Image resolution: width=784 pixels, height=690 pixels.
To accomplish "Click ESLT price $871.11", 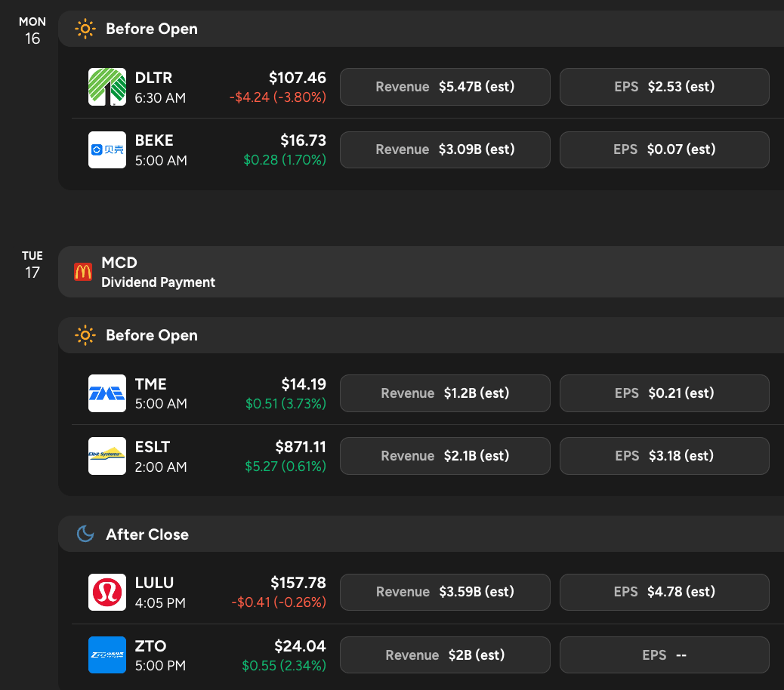I will click(x=301, y=447).
